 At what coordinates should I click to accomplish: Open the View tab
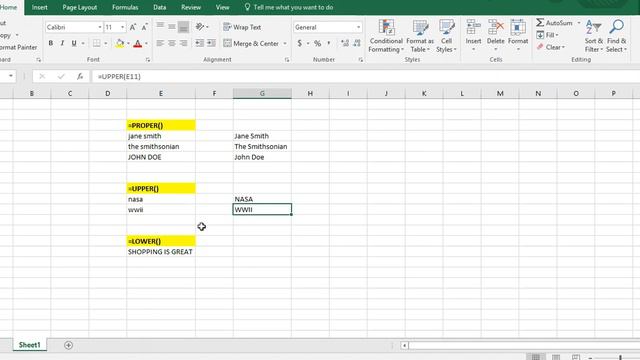tap(222, 7)
